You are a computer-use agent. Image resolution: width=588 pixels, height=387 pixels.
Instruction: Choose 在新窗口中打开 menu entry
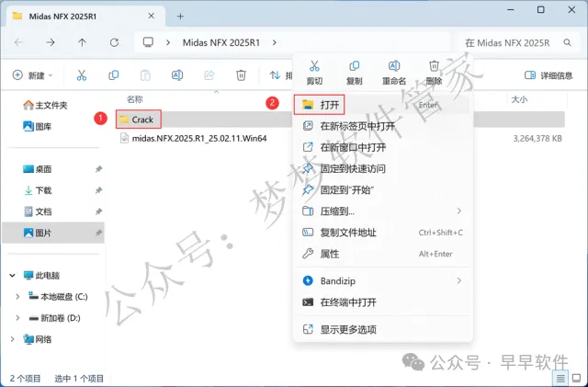click(x=382, y=147)
